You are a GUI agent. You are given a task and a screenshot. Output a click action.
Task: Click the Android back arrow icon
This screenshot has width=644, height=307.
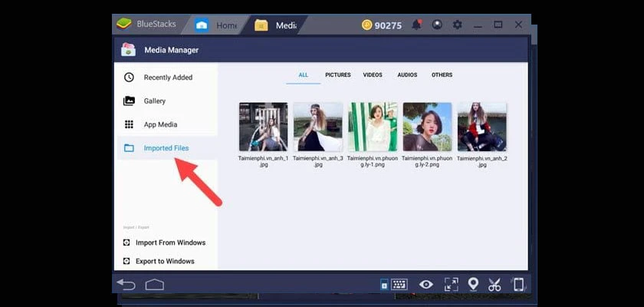[x=126, y=285]
